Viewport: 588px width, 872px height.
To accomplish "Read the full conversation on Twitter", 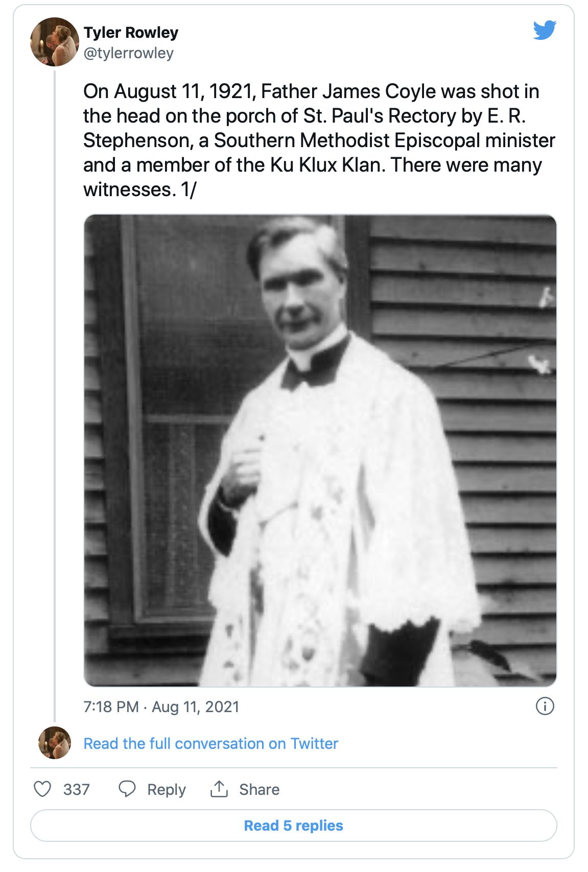I will click(210, 743).
